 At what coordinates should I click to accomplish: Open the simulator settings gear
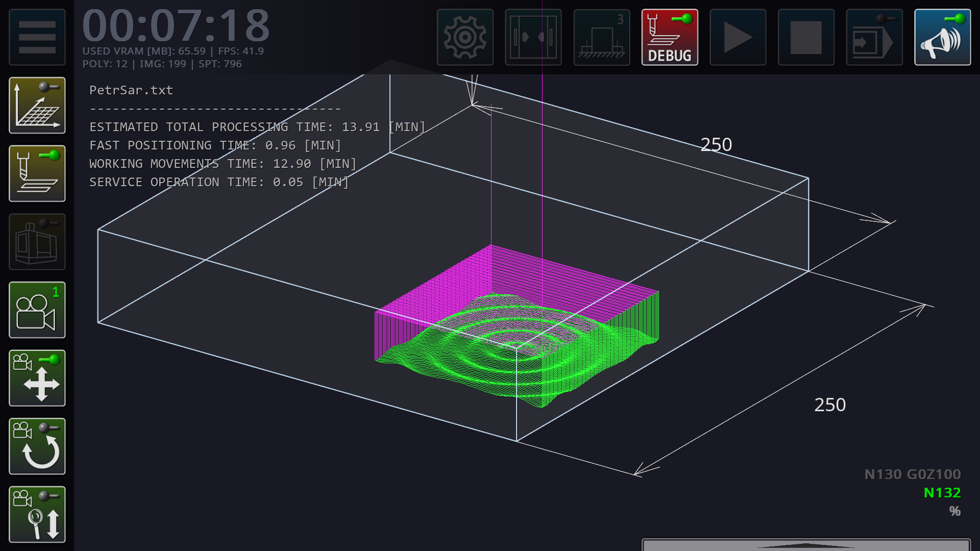[464, 37]
